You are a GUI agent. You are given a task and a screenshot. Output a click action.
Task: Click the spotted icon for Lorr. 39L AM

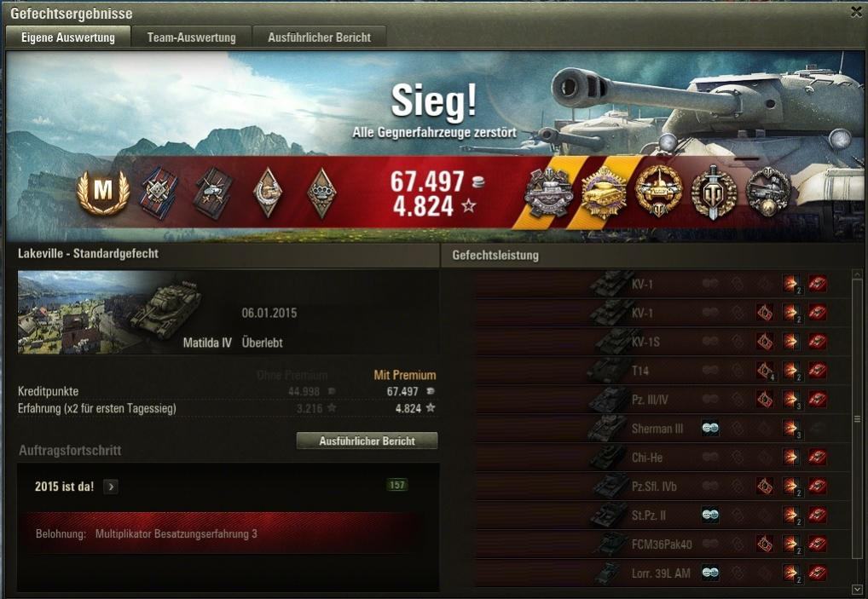(710, 573)
